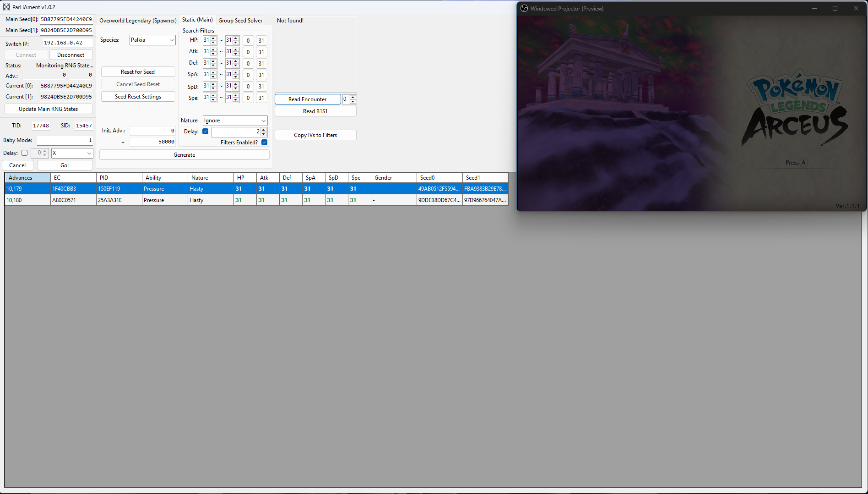
Task: Maximize the Windowed Projector window
Action: click(835, 8)
